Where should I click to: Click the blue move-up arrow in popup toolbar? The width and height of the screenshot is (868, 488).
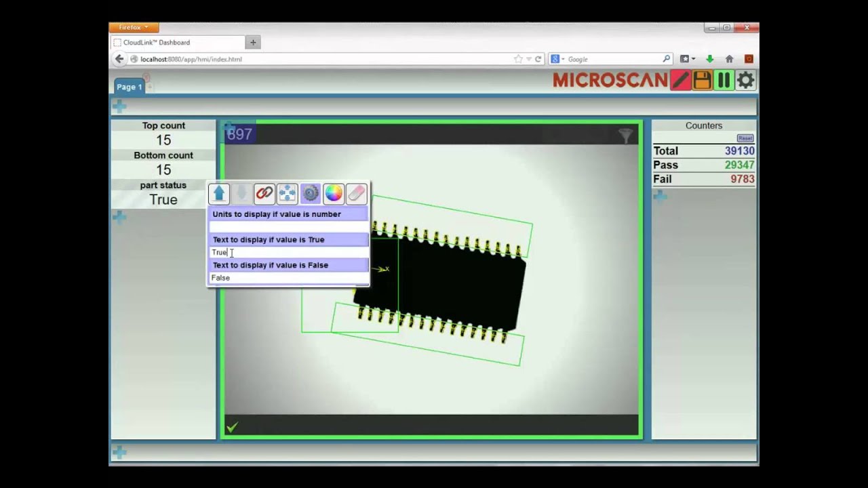pos(218,194)
